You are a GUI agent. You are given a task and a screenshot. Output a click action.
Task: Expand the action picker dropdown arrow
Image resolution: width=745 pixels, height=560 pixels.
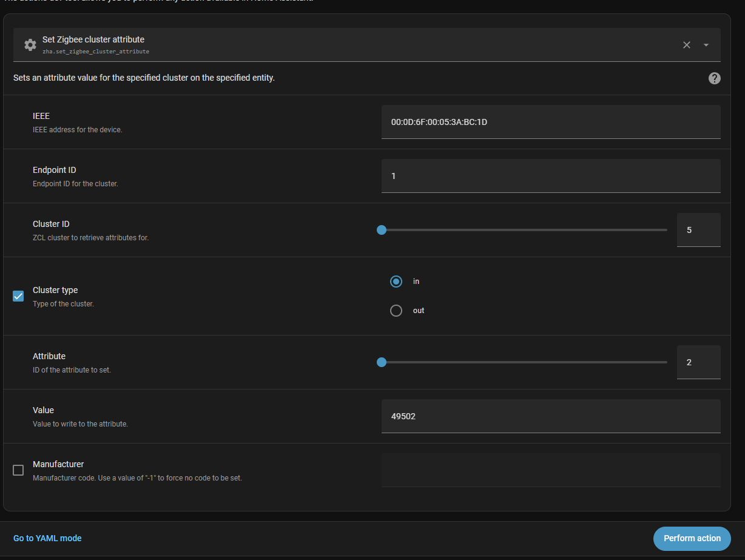pos(706,45)
